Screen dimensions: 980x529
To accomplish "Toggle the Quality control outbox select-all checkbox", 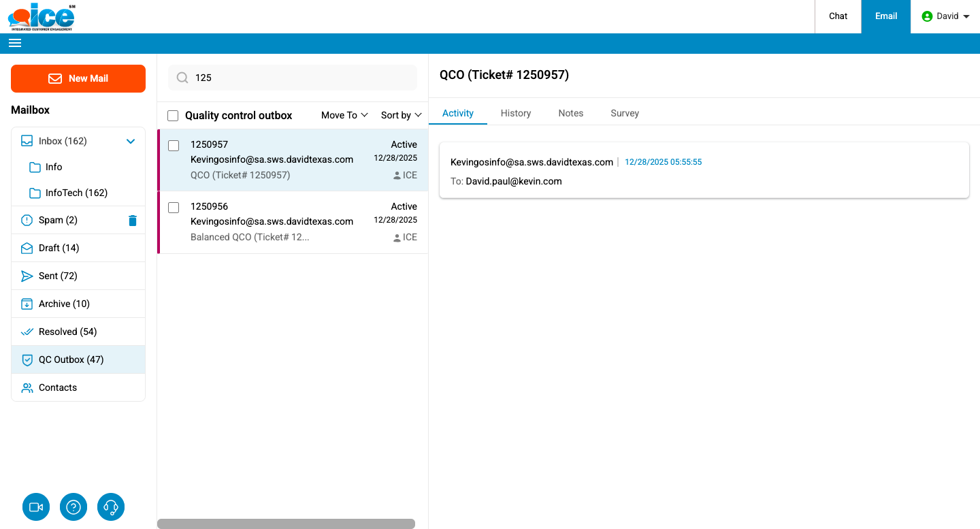I will click(x=173, y=116).
